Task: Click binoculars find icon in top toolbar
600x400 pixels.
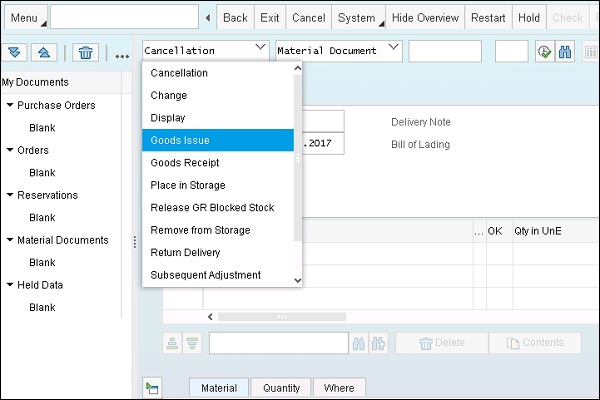Action: pyautogui.click(x=566, y=51)
